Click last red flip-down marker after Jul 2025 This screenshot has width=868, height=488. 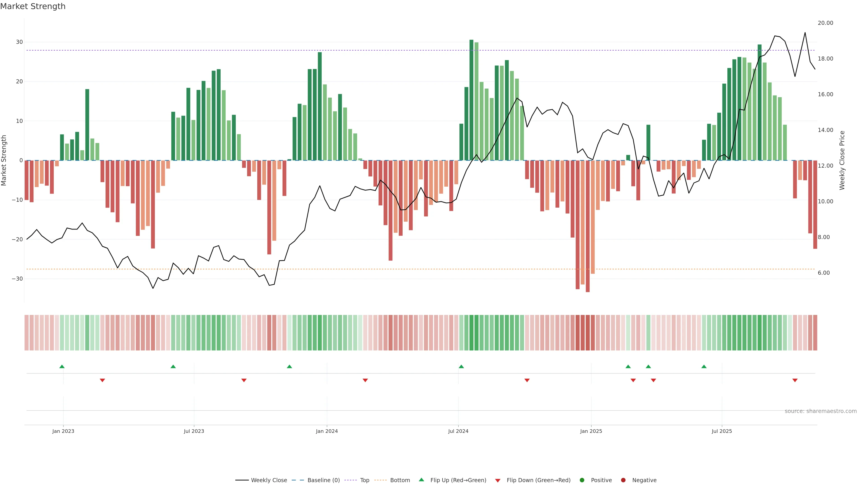coord(795,380)
